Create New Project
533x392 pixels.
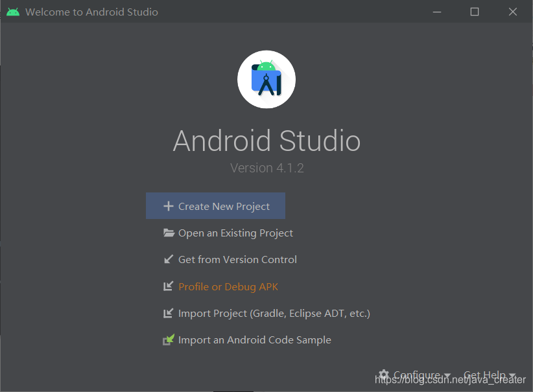click(215, 206)
